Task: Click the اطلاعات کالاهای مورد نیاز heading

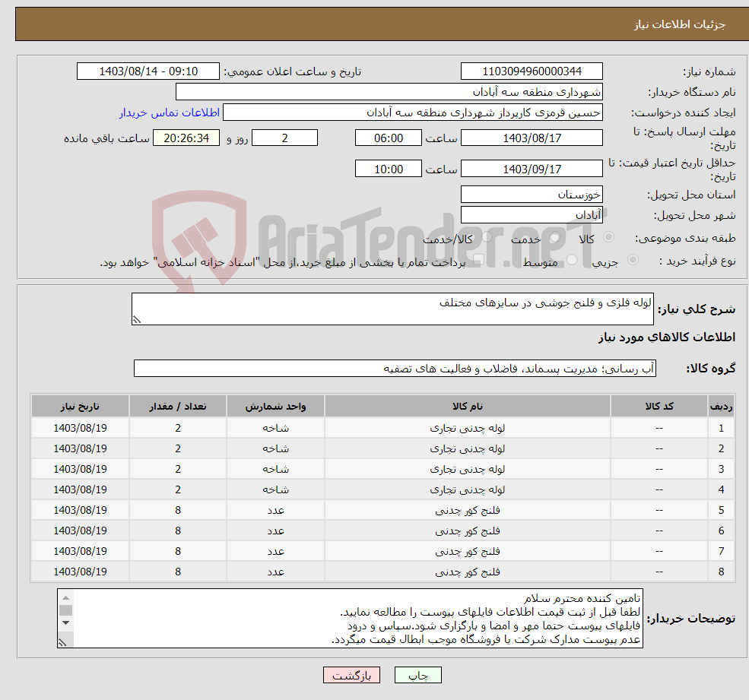Action: 666,337
